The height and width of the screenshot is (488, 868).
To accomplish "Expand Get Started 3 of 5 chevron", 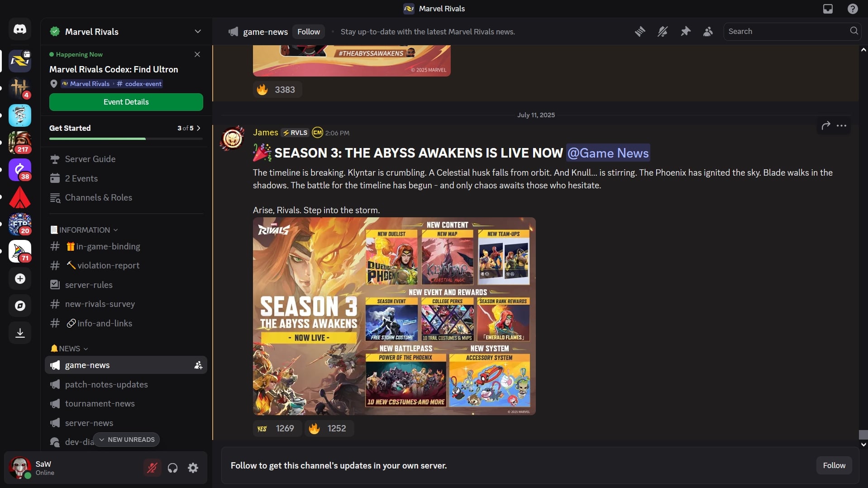I will 198,128.
